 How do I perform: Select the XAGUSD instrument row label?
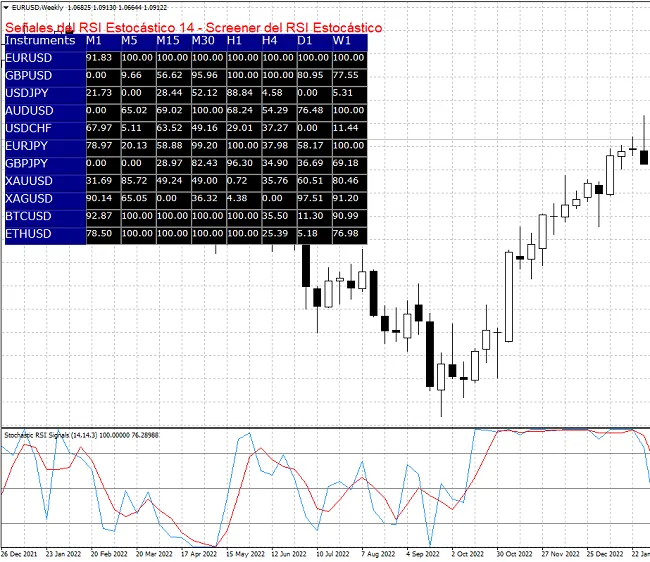point(29,199)
